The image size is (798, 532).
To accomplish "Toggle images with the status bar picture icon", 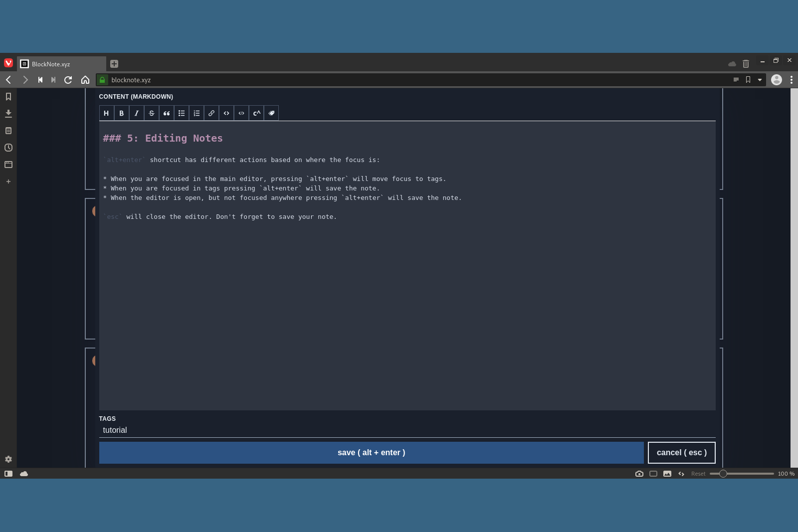I will (667, 474).
